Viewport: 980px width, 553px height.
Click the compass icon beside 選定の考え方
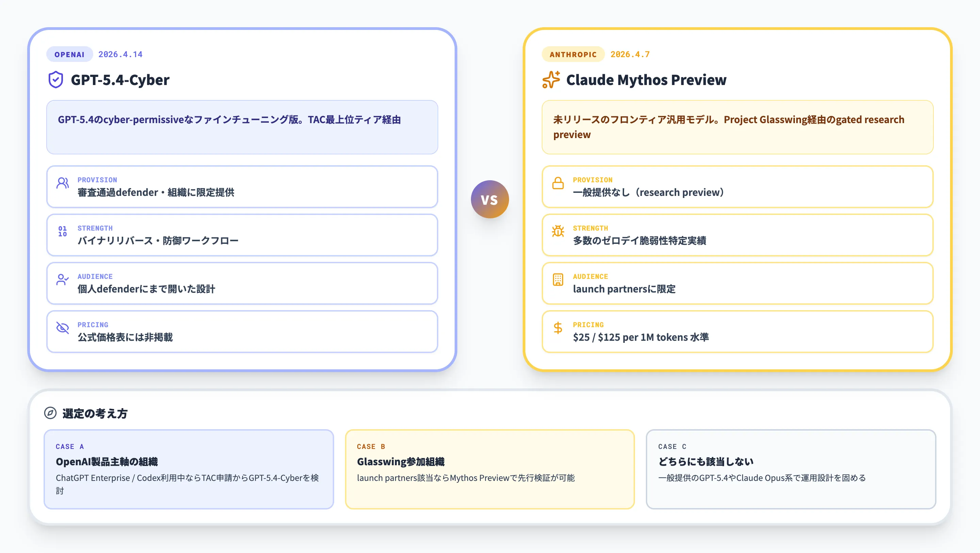pyautogui.click(x=51, y=413)
